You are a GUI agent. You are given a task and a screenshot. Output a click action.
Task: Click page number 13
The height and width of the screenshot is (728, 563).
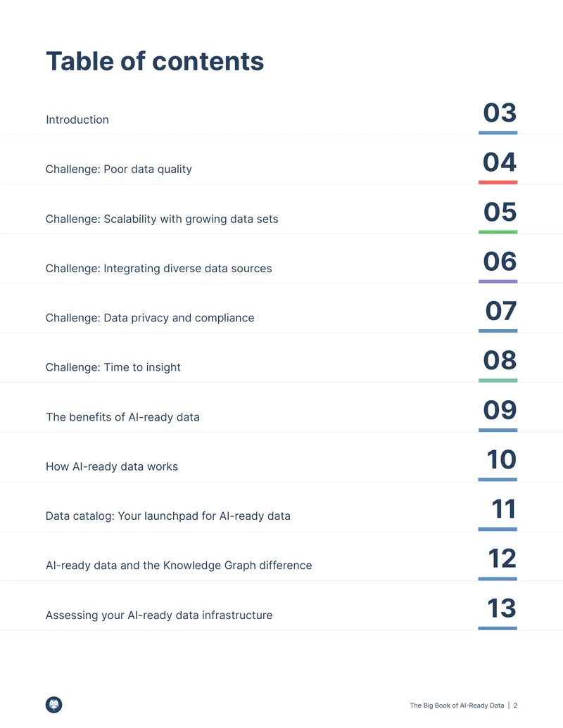click(x=502, y=608)
